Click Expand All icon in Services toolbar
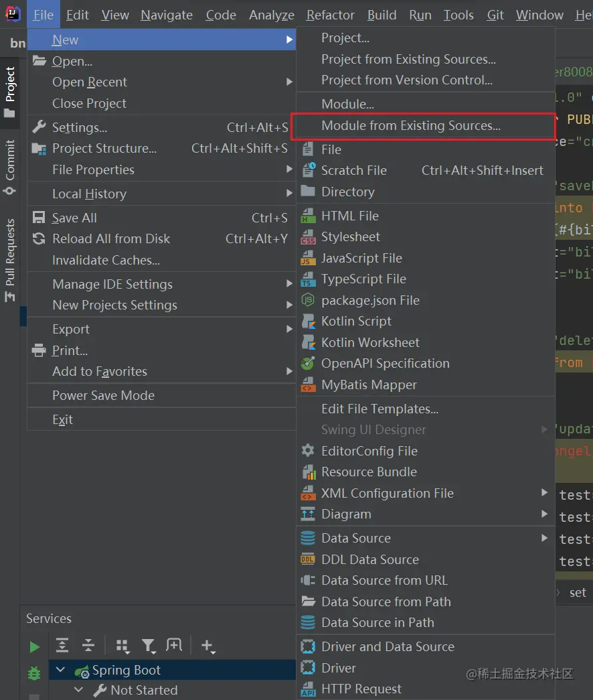 [x=62, y=646]
